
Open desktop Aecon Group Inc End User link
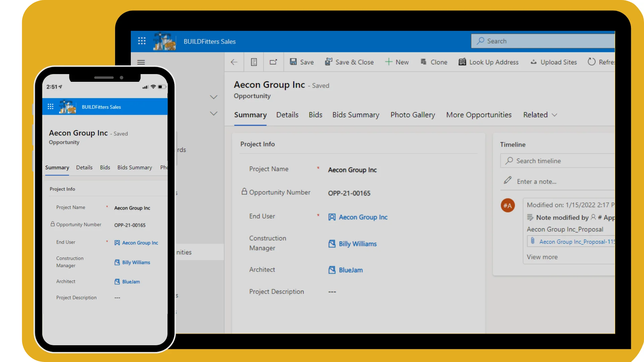coord(363,217)
